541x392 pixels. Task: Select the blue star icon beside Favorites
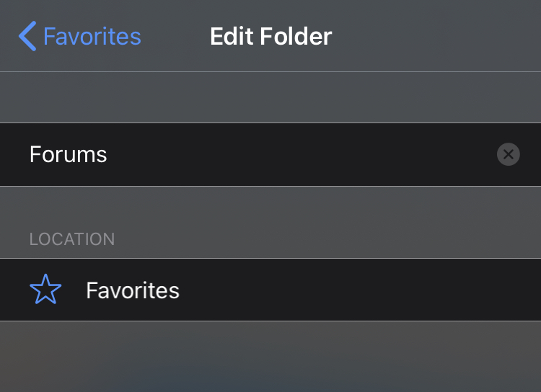(x=45, y=289)
